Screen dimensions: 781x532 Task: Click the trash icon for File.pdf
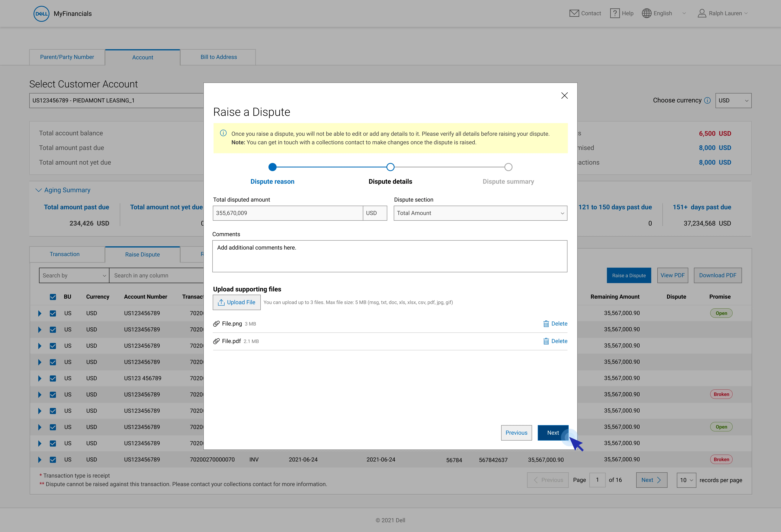(x=546, y=341)
